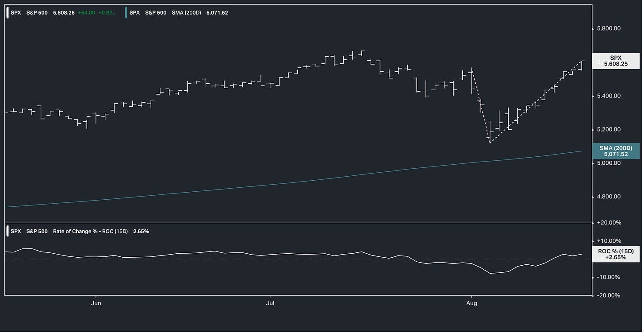644x333 pixels.
Task: Click the ROC % (15D) +2.65% tag on the right axis
Action: tap(616, 254)
